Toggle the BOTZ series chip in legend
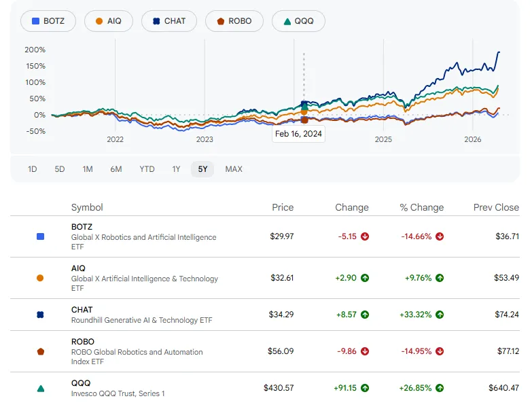 point(48,21)
